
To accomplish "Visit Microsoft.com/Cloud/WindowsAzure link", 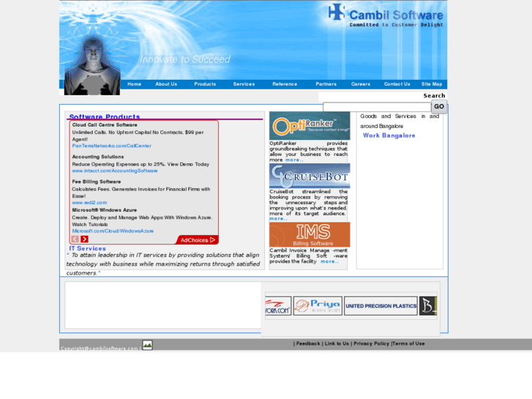I will [x=113, y=231].
